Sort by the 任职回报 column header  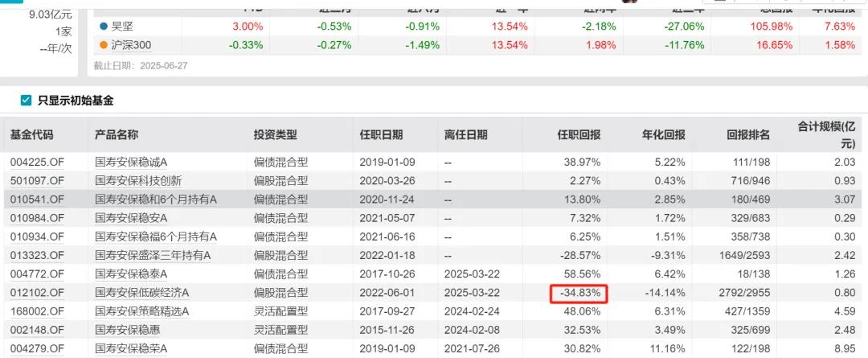tap(579, 134)
